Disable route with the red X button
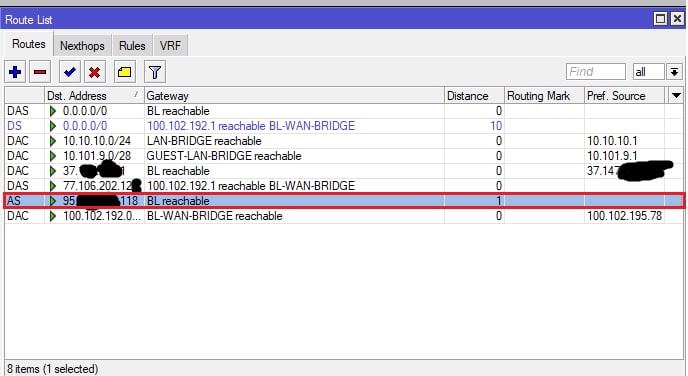This screenshot has height=376, width=688. [x=94, y=72]
